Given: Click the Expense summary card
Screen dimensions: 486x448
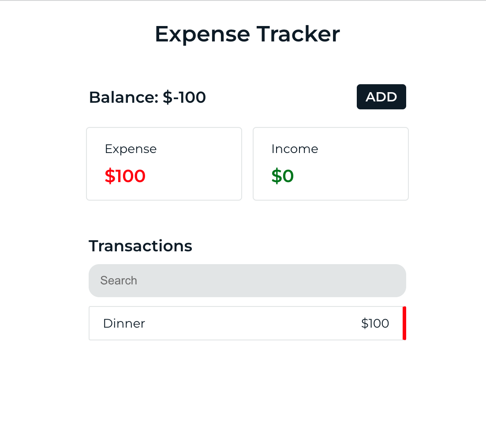Looking at the screenshot, I should [164, 164].
